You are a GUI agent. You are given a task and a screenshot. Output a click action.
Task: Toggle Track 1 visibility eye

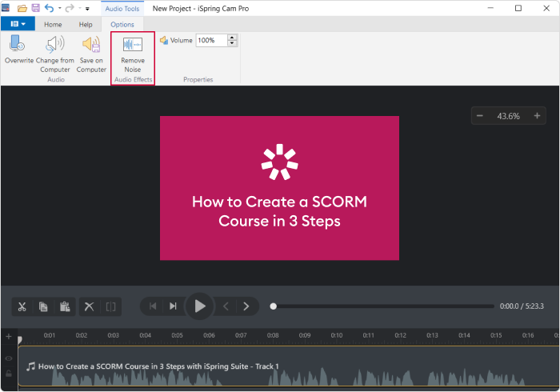pyautogui.click(x=9, y=358)
